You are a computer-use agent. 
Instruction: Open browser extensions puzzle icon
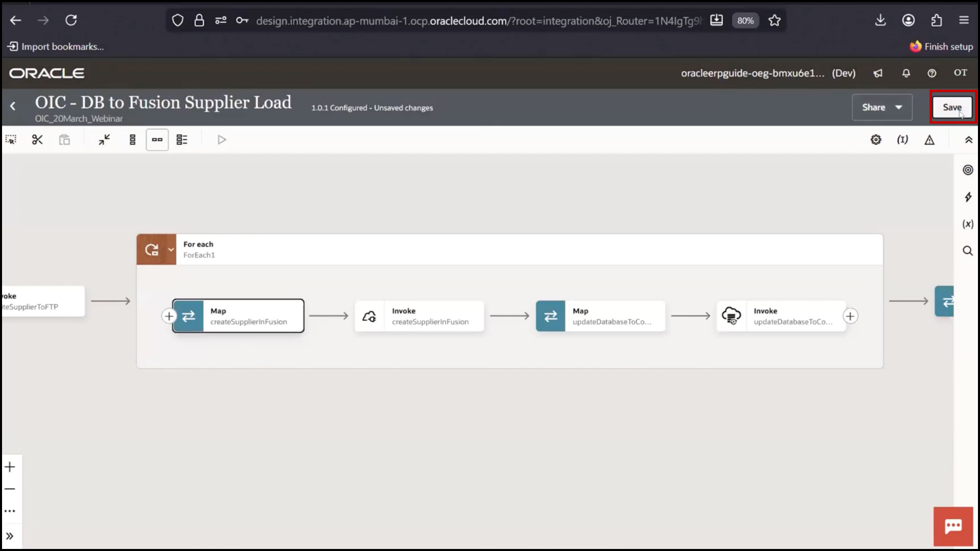pos(937,20)
